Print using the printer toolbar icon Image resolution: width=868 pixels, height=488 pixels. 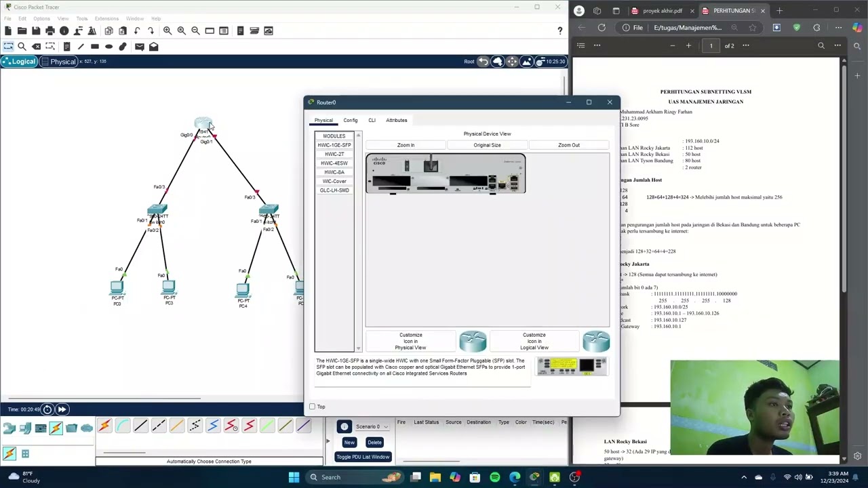[x=50, y=30]
